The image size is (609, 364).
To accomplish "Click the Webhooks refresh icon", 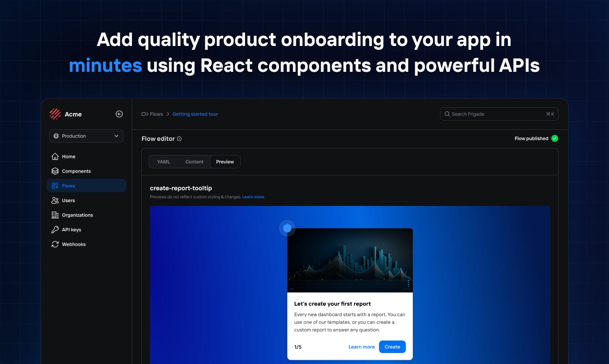I will click(55, 244).
